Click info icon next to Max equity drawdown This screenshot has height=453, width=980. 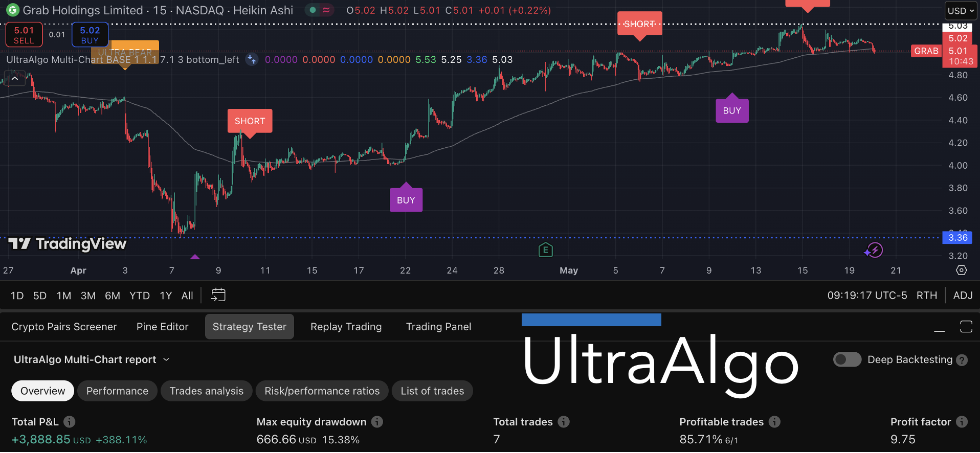377,422
